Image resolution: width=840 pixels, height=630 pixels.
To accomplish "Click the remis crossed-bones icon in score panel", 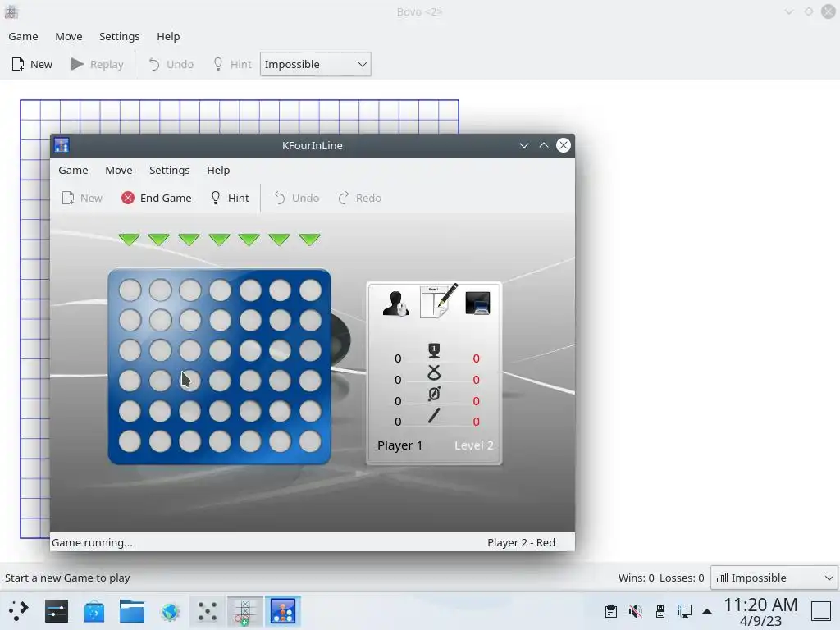I will coord(434,373).
